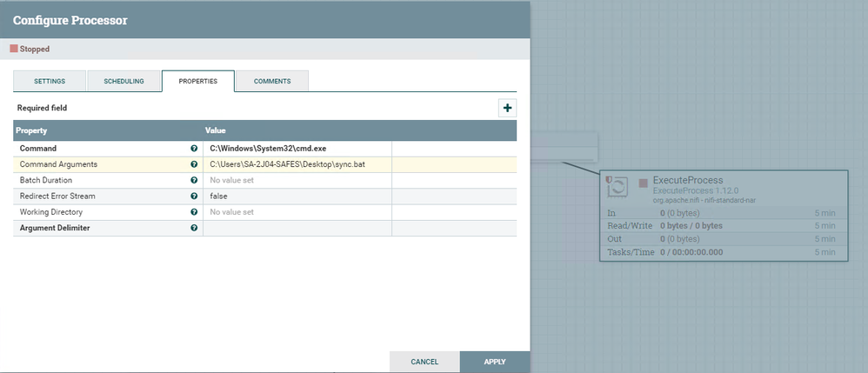Click the Configure Processor dialog title
The image size is (868, 373).
coord(70,21)
